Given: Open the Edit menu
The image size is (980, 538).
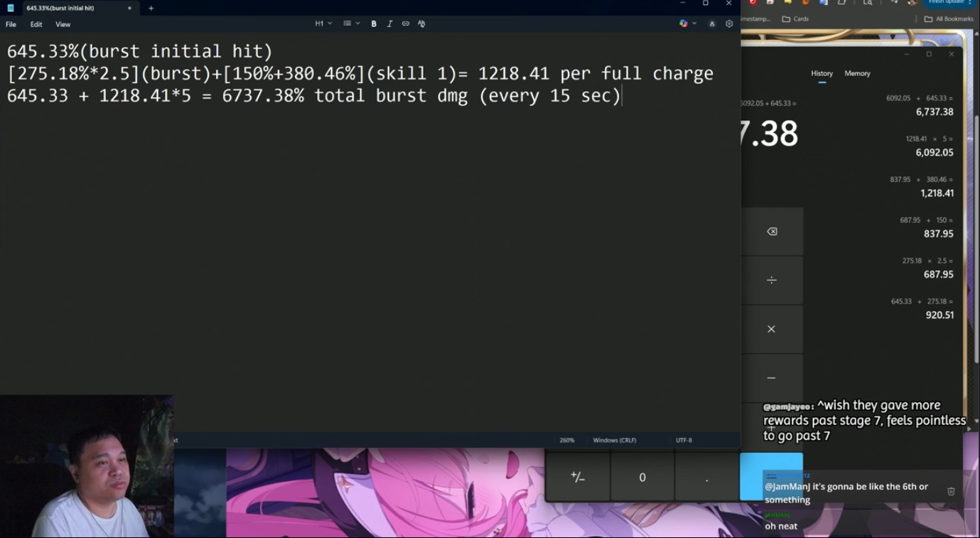Looking at the screenshot, I should click(x=36, y=24).
